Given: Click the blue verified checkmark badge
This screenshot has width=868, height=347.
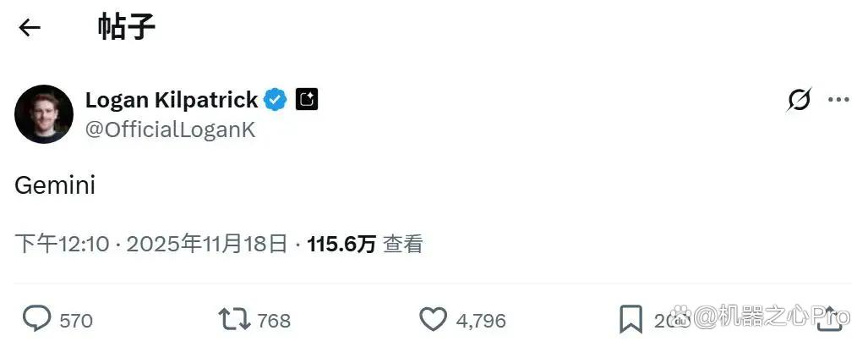Looking at the screenshot, I should [276, 101].
